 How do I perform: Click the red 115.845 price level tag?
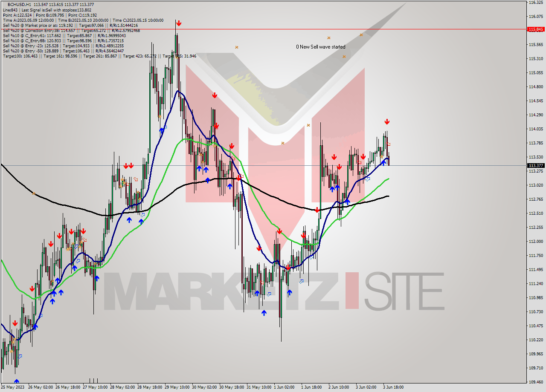536,29
